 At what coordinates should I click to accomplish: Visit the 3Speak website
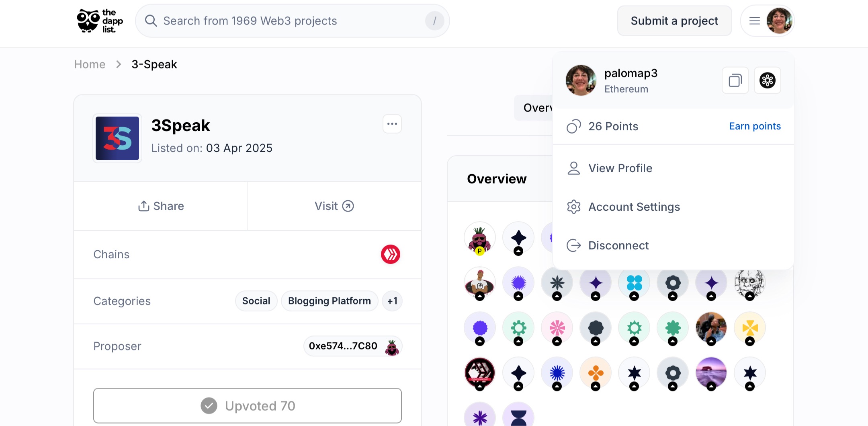tap(334, 206)
